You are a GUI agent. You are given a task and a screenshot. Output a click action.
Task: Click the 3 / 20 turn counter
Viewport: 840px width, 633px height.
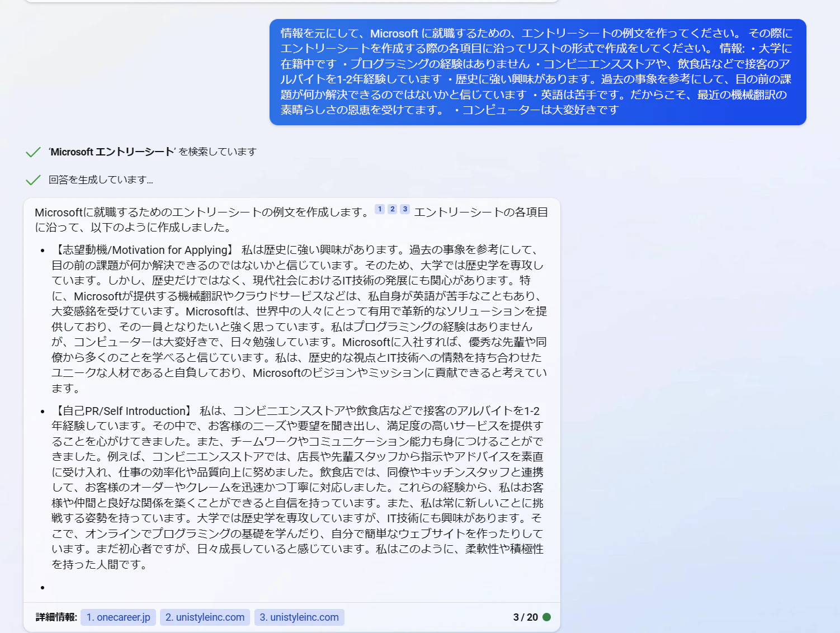(x=526, y=617)
